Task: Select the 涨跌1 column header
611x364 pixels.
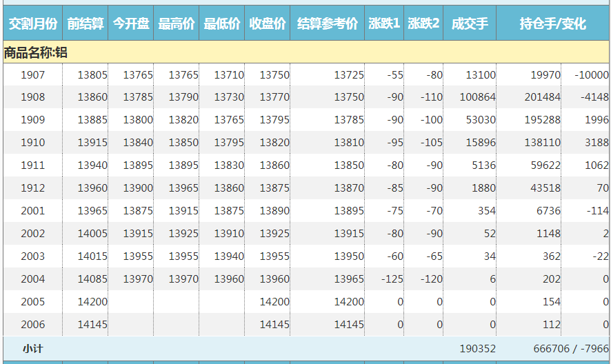Action: pyautogui.click(x=384, y=24)
